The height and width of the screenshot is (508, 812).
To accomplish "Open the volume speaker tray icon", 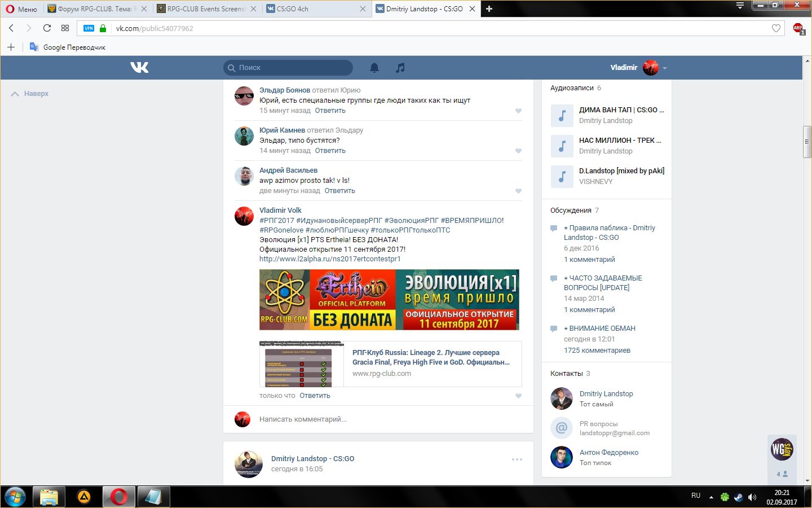I will [752, 497].
